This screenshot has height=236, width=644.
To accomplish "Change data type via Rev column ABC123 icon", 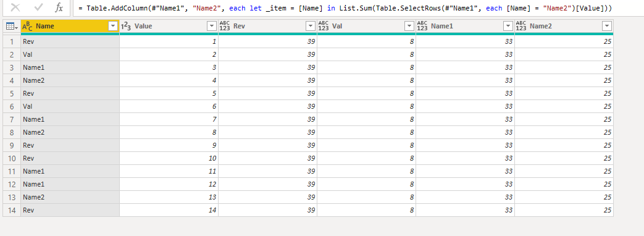I will tap(225, 26).
